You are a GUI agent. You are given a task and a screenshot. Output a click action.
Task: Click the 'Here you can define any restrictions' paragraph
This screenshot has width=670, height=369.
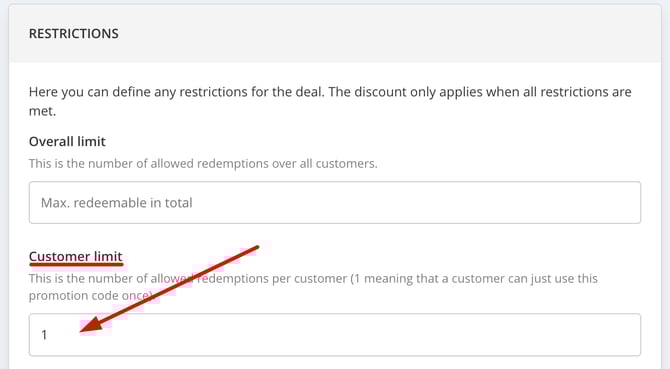click(x=330, y=101)
